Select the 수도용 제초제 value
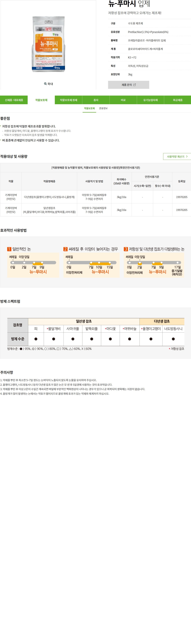 pyautogui.click(x=135, y=24)
